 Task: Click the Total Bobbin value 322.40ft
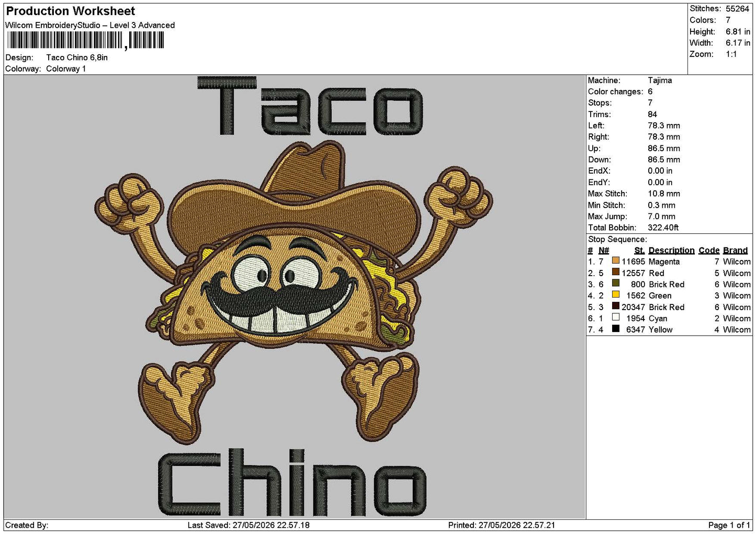click(663, 228)
